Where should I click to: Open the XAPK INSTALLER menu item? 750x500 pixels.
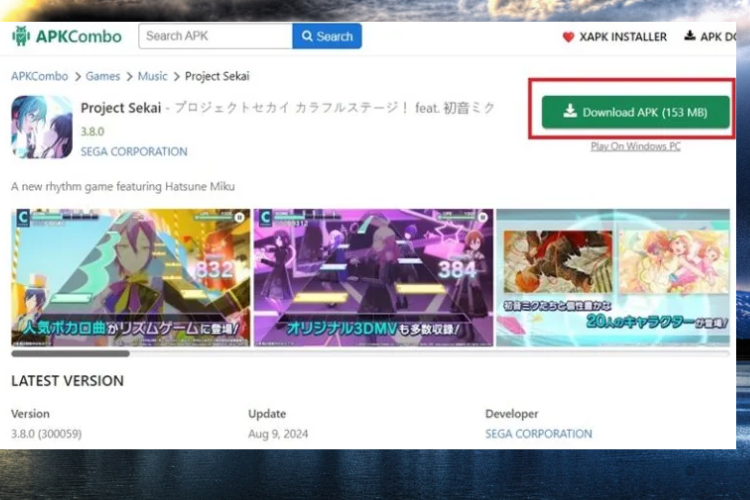[x=623, y=37]
